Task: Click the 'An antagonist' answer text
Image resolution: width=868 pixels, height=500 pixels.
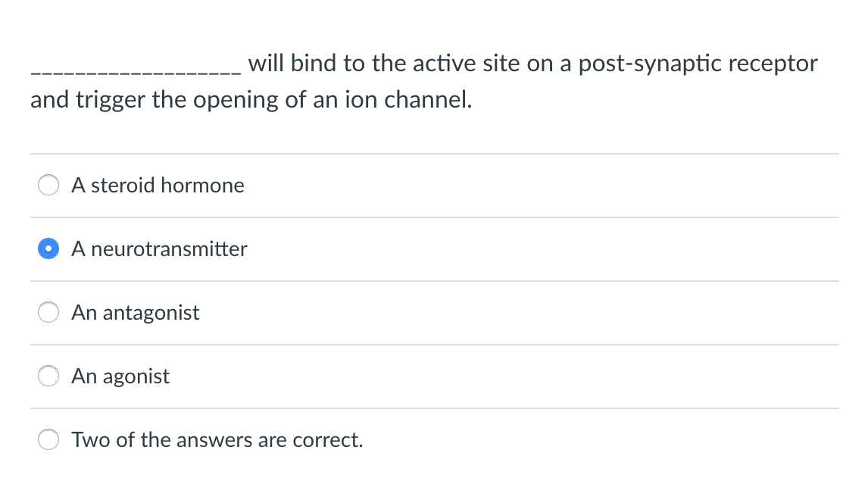Action: point(135,312)
